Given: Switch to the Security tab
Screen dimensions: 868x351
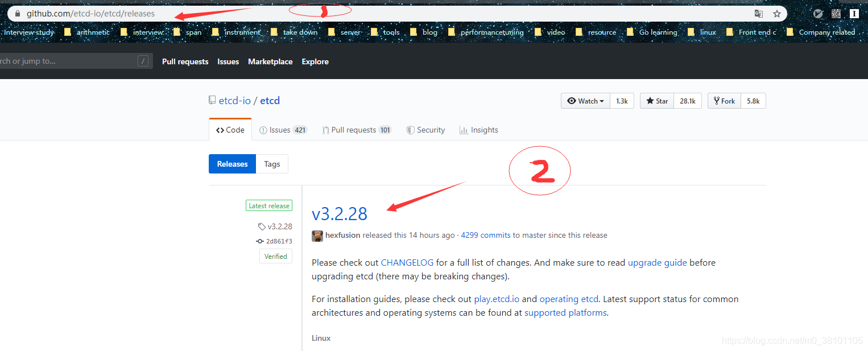Looking at the screenshot, I should coord(425,130).
